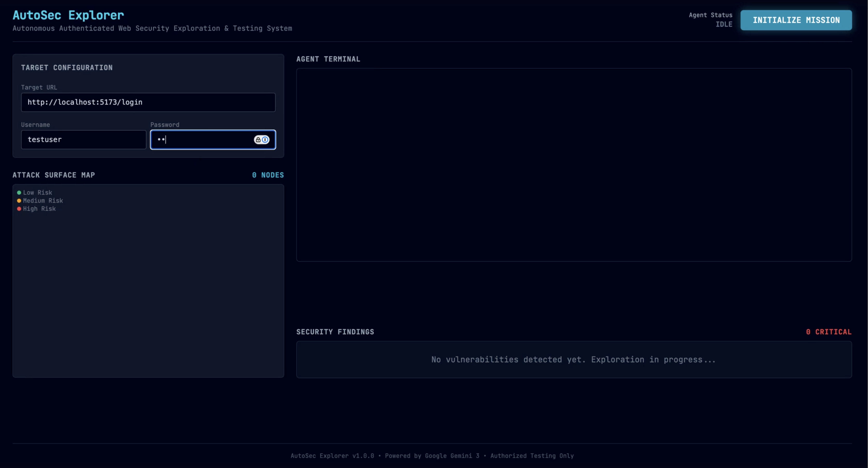Viewport: 868px width, 468px height.
Task: Click the SECURITY FINDINGS heading
Action: coord(335,332)
